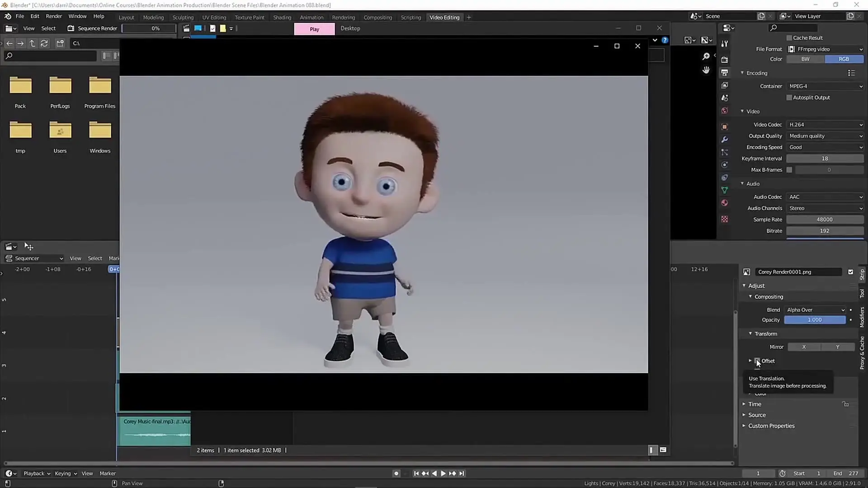Refresh the file browser list
Screen dimensions: 868x488
point(44,43)
